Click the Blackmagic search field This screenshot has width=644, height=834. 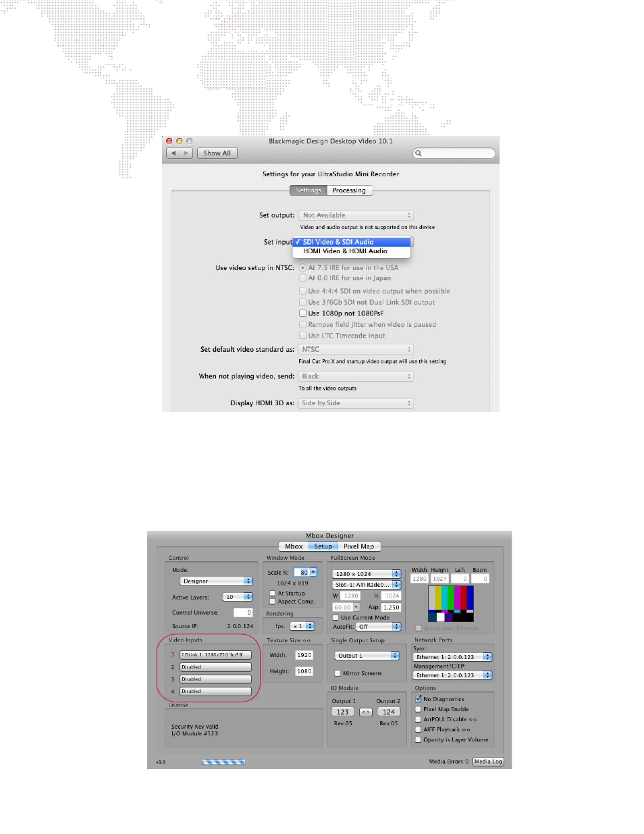tap(454, 153)
